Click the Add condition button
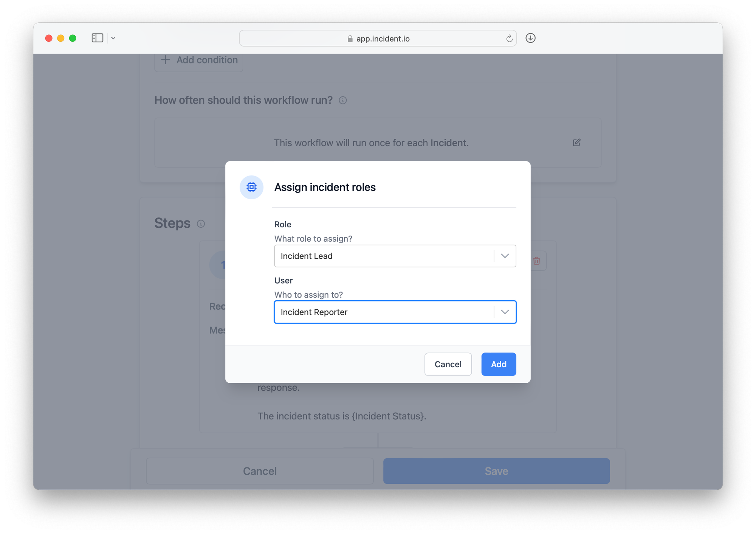This screenshot has height=534, width=756. [206, 61]
